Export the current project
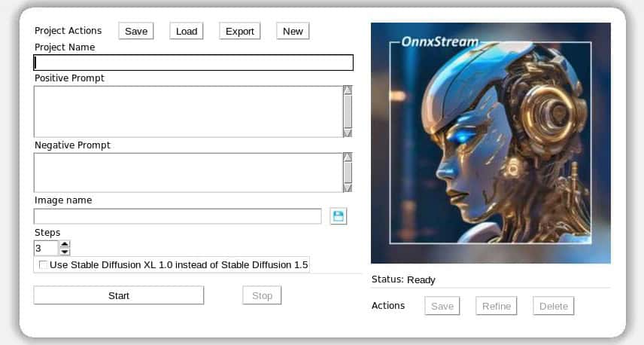The width and height of the screenshot is (644, 345). [240, 31]
